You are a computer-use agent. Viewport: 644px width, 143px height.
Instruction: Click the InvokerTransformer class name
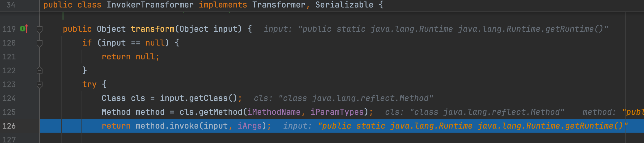point(150,5)
